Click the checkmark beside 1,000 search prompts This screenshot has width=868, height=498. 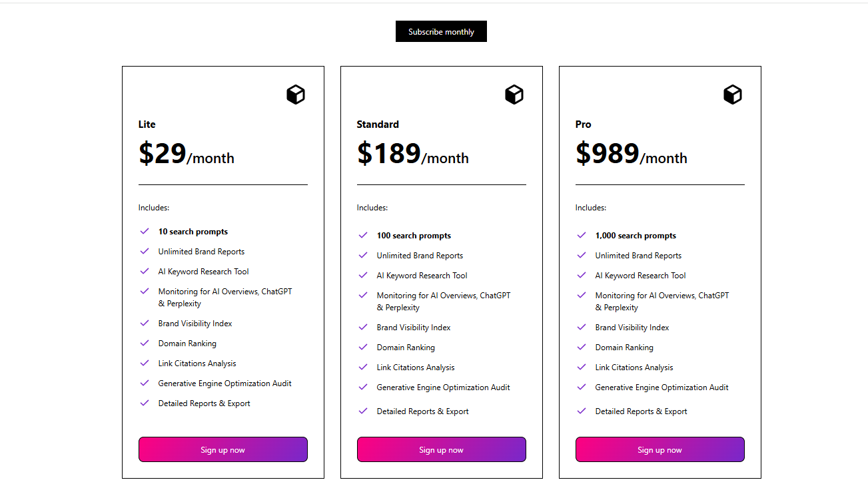point(582,234)
